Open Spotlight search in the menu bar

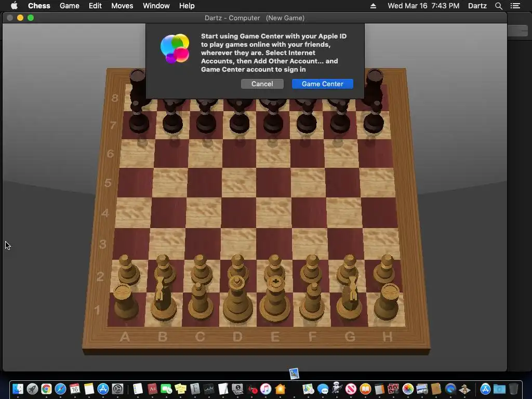498,6
